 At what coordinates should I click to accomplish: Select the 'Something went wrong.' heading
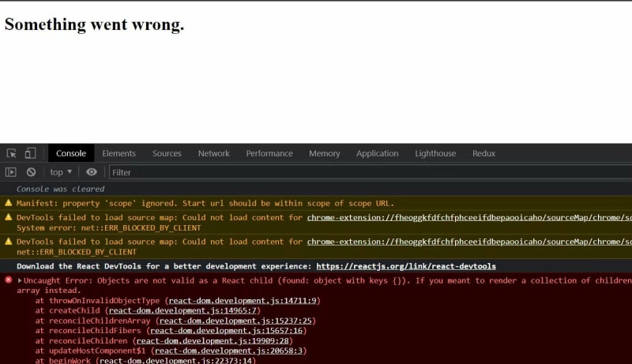pos(94,24)
